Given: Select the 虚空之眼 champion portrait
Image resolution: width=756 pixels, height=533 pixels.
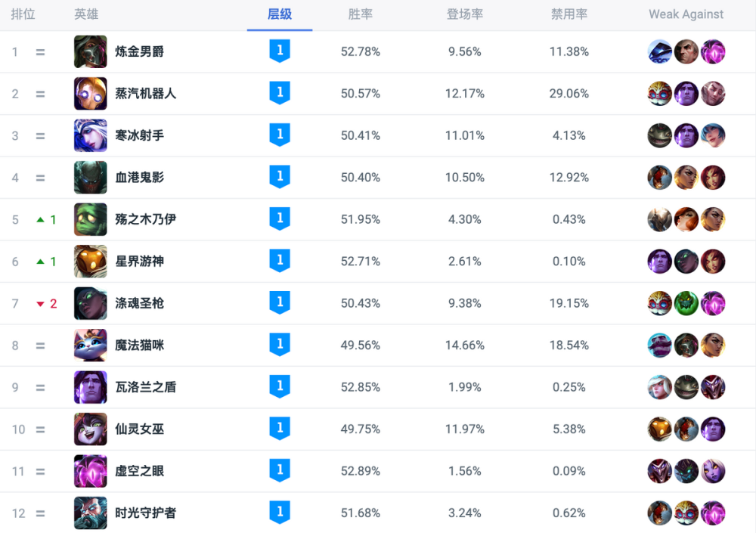Looking at the screenshot, I should 91,471.
